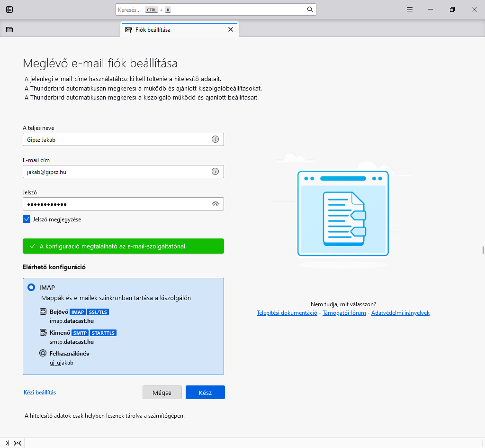Viewport: 485px width, 448px height.
Task: Open Telepítési dokumentáció link
Action: tap(287, 313)
